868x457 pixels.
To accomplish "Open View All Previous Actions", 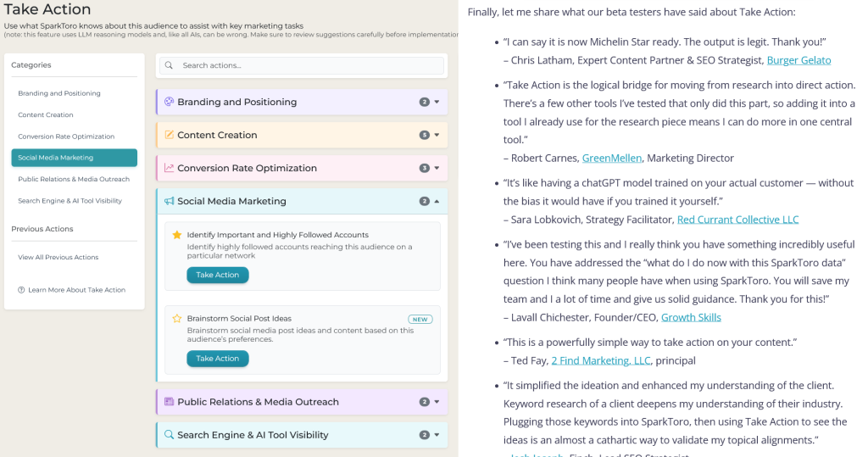I will [58, 257].
